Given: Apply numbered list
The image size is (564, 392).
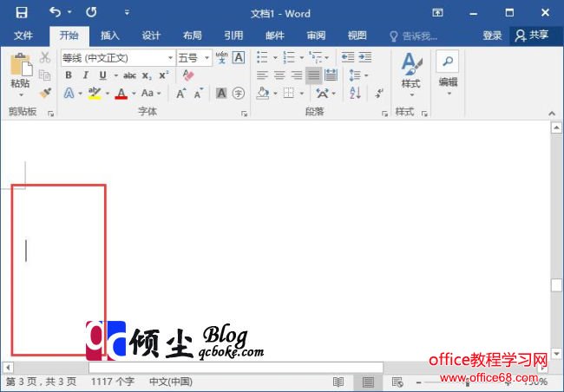Looking at the screenshot, I should (289, 57).
